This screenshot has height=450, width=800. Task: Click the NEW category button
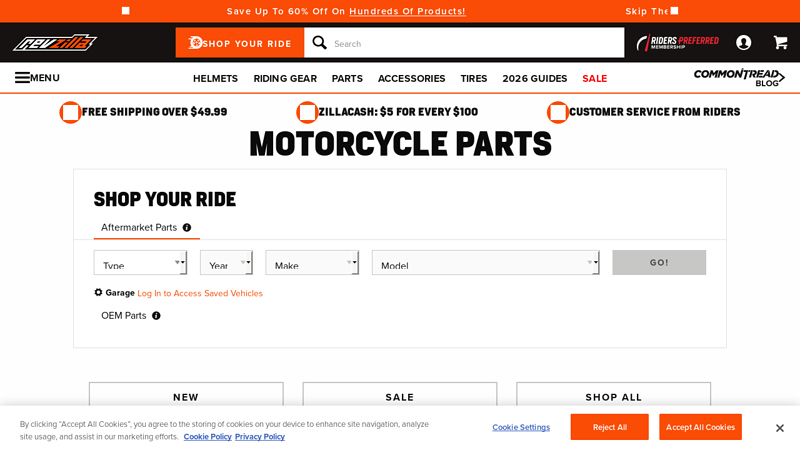pos(186,395)
